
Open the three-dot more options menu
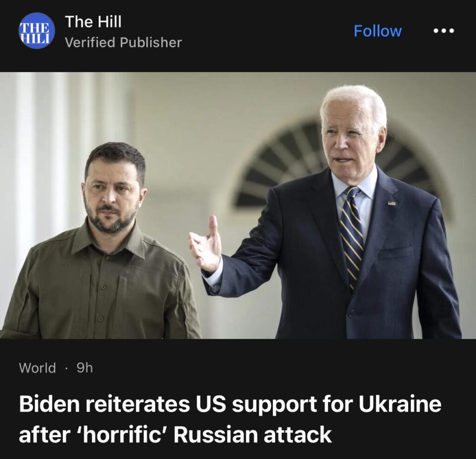pyautogui.click(x=443, y=31)
